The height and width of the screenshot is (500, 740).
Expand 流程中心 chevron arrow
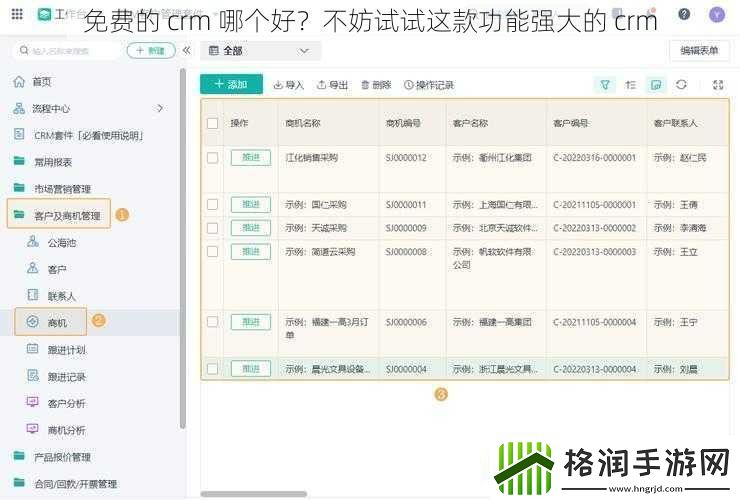(x=160, y=109)
